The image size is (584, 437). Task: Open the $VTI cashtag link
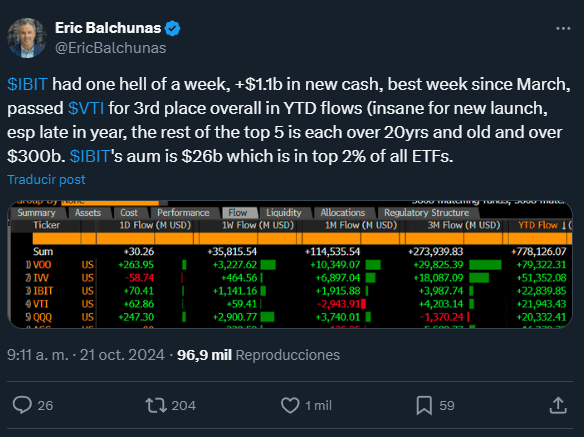[86, 108]
